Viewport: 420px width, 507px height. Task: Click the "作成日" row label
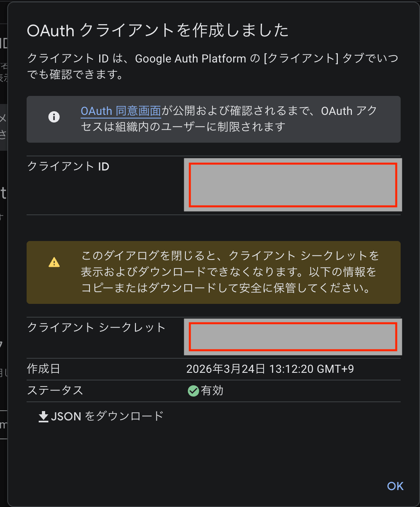(x=44, y=369)
